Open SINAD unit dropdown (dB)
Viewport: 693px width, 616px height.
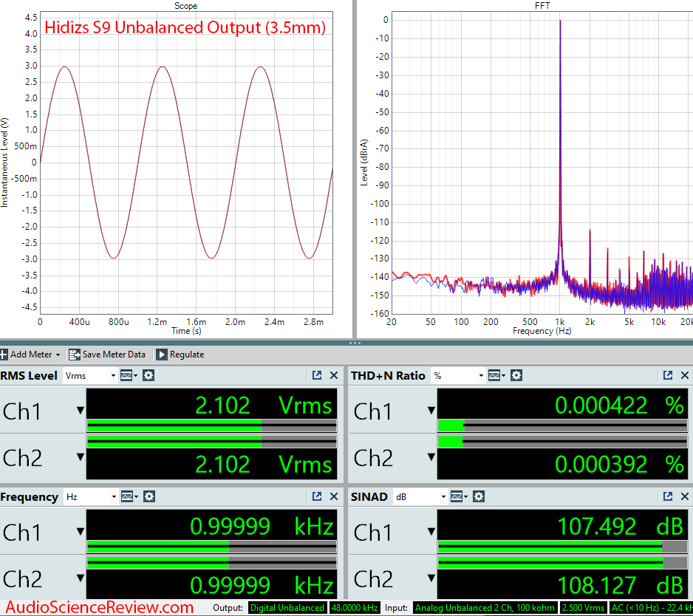click(x=420, y=496)
